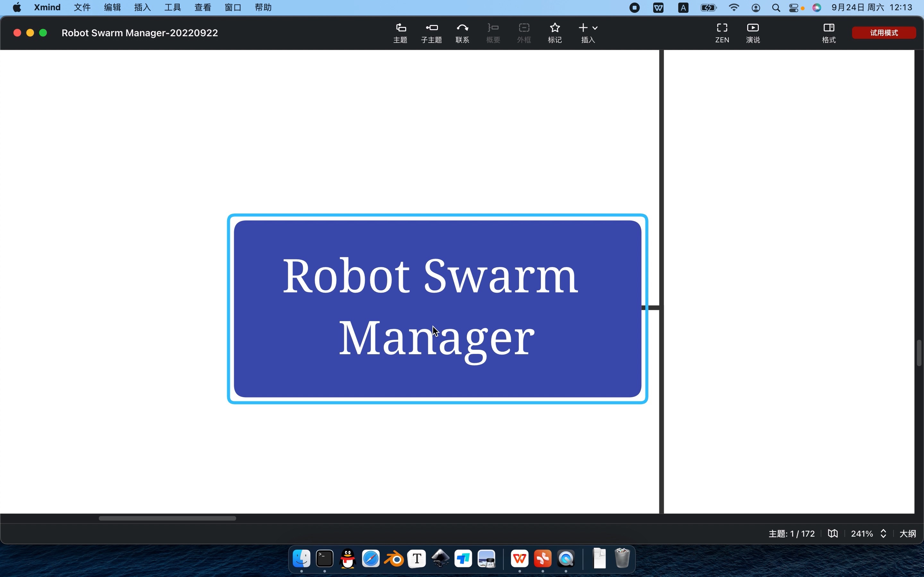Click the Topic (主题) toolbar icon
Image resolution: width=924 pixels, height=577 pixels.
(400, 32)
